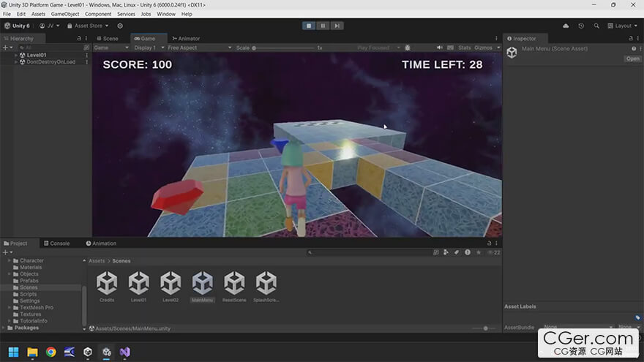The height and width of the screenshot is (362, 644).
Task: Select the Level02 scene asset
Action: [x=171, y=287]
